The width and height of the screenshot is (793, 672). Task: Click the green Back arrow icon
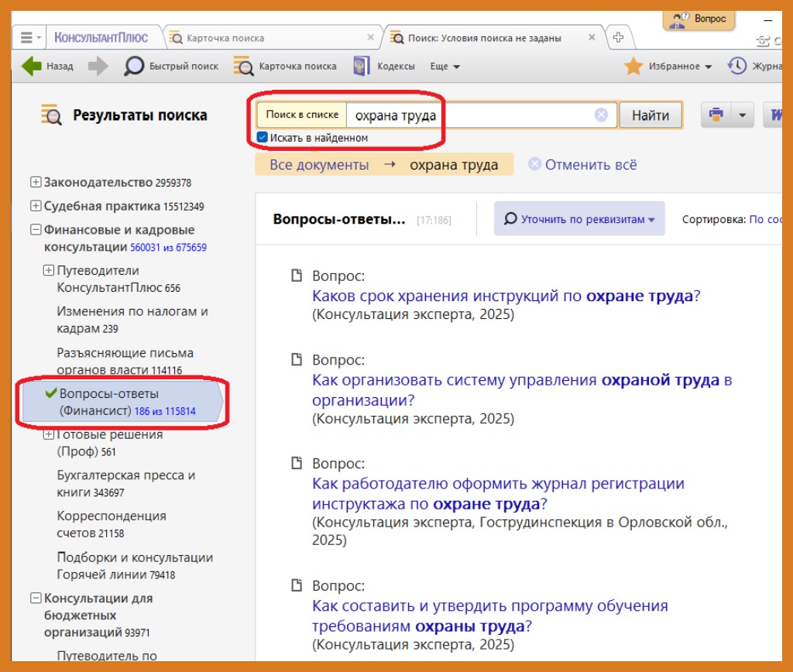pos(32,67)
